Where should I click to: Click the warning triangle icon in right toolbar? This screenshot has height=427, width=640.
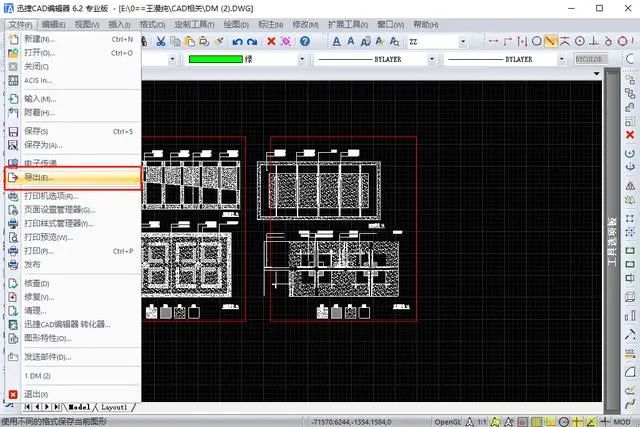630,186
